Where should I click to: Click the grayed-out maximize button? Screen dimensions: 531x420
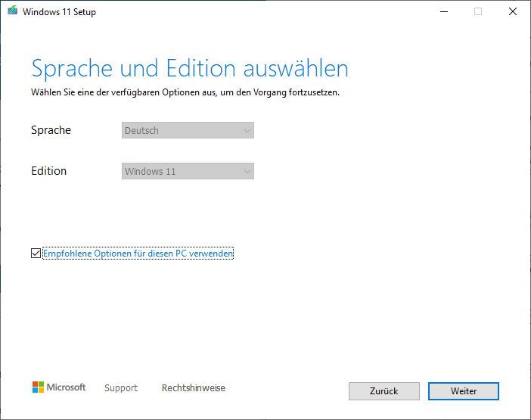[478, 12]
